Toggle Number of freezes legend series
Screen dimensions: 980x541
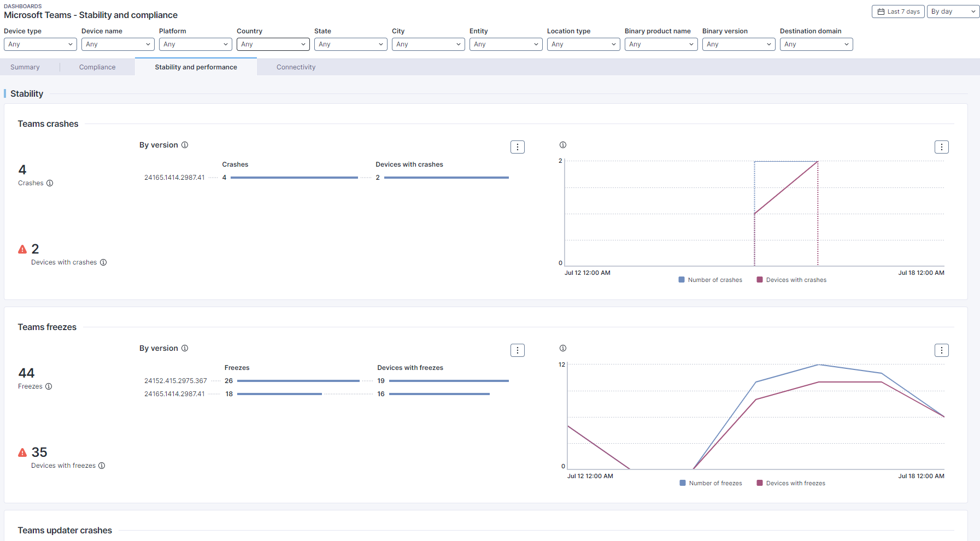(711, 483)
